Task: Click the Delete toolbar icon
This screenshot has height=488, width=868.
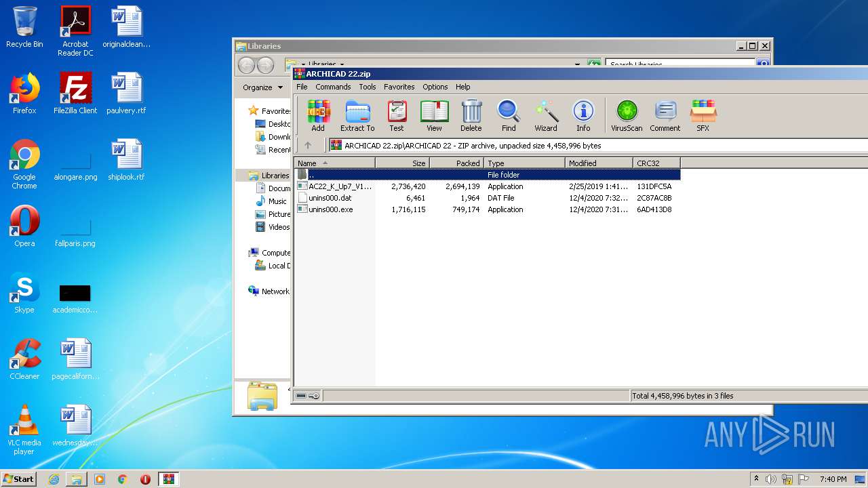Action: [x=471, y=115]
